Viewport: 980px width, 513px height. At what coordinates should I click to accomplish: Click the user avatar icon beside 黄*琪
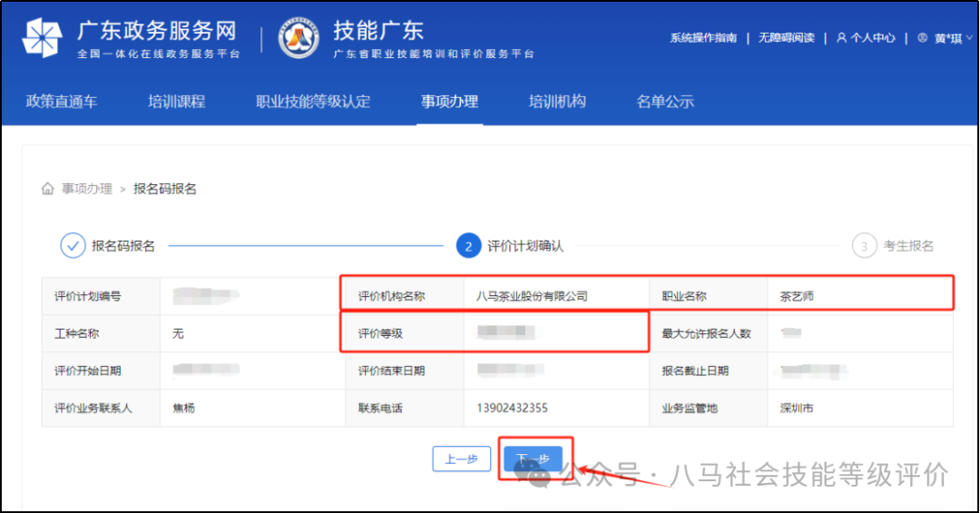923,37
